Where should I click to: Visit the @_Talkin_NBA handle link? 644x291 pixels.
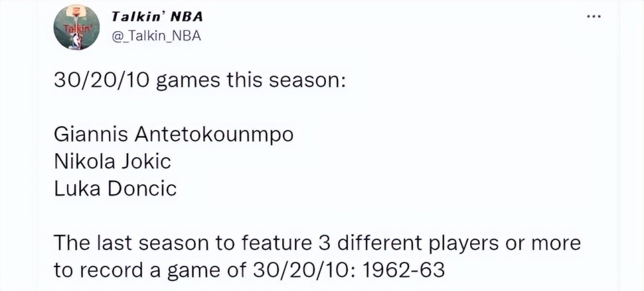[x=156, y=37]
